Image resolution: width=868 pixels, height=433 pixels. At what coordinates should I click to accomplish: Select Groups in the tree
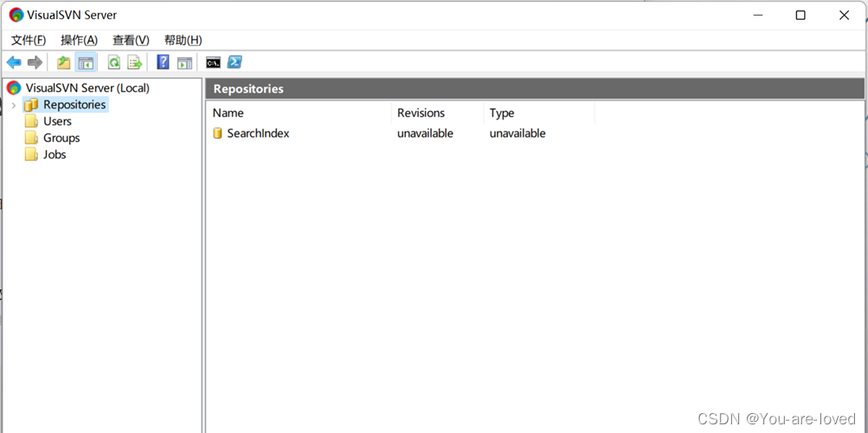61,138
